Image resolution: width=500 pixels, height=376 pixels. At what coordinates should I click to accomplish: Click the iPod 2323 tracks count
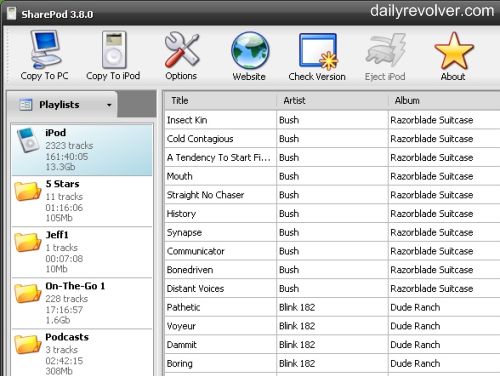click(69, 145)
